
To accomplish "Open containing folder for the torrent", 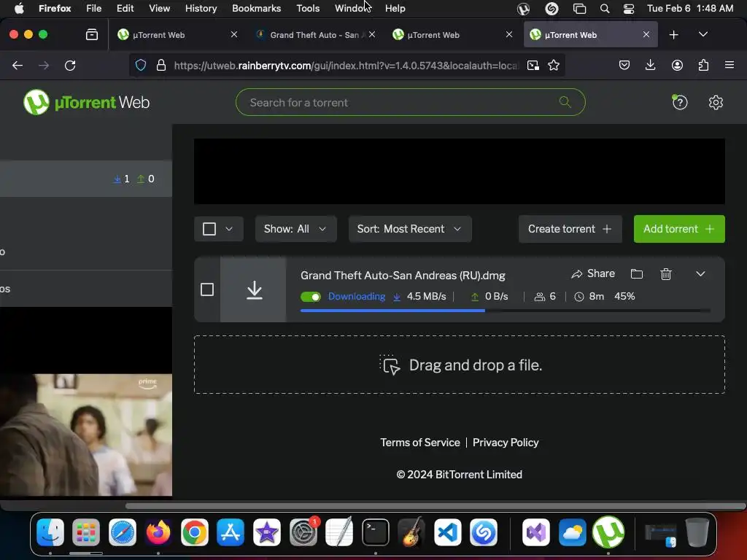I will (x=636, y=274).
